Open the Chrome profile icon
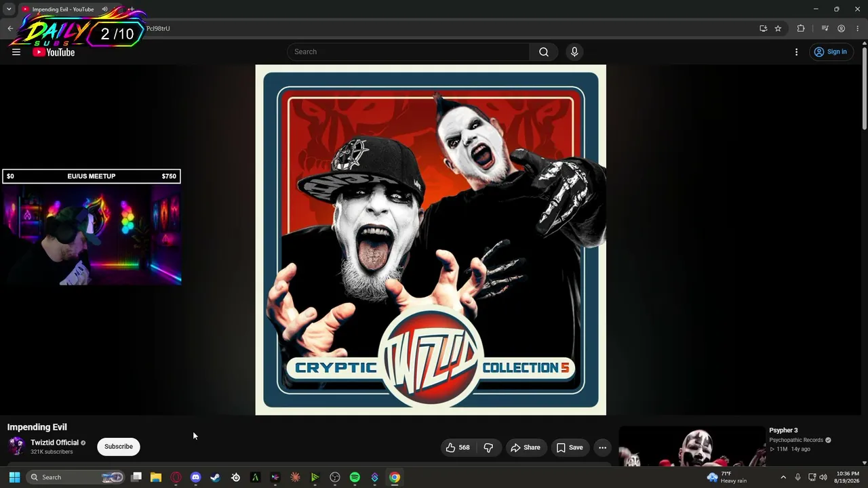Screen dimensions: 868x488 (841, 28)
